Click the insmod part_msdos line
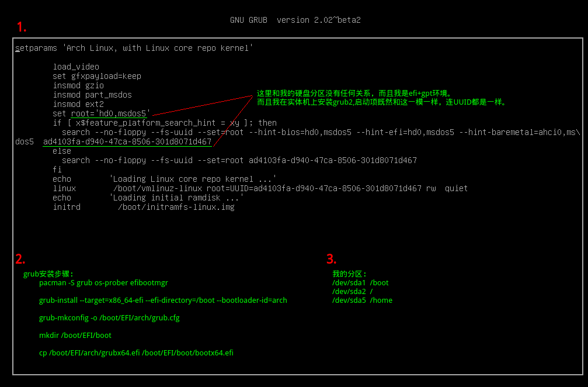Screen dimensions: 588x387 pyautogui.click(x=92, y=95)
